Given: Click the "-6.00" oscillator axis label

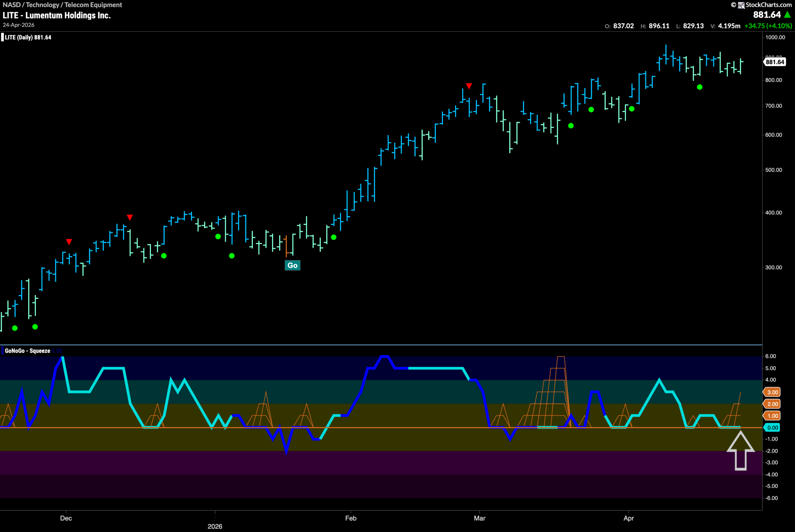Looking at the screenshot, I should pyautogui.click(x=772, y=498).
